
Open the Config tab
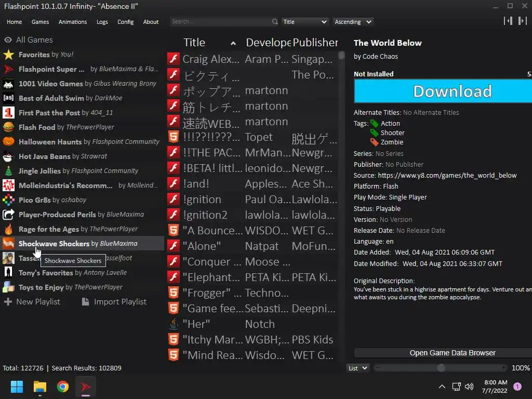pos(126,22)
